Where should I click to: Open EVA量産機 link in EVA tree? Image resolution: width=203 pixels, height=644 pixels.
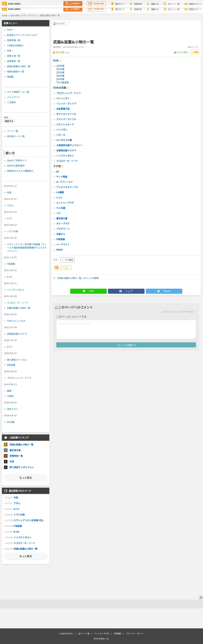click(63, 82)
